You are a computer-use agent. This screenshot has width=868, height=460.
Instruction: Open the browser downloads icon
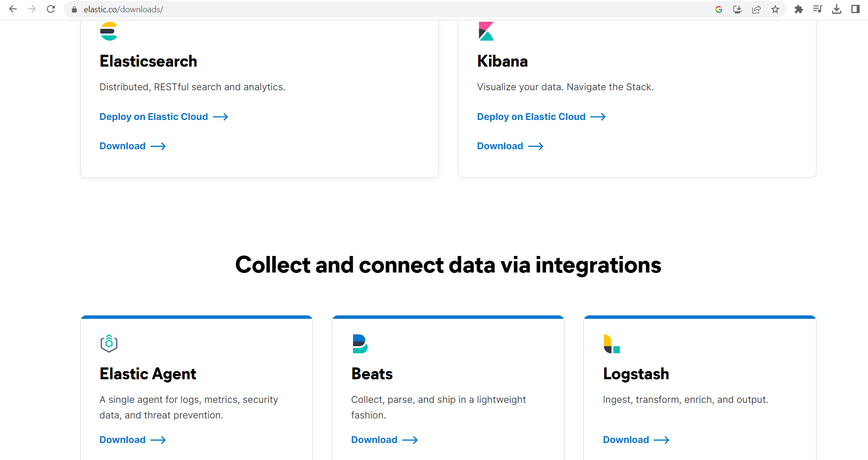click(x=837, y=9)
